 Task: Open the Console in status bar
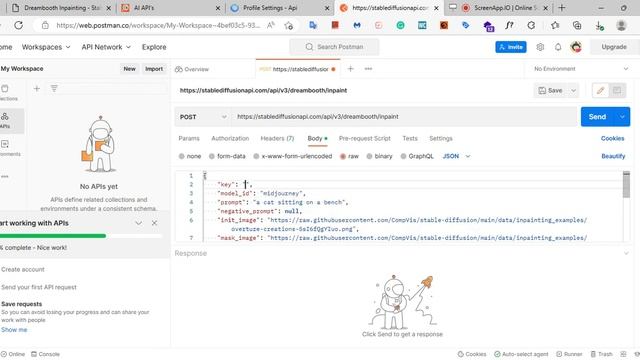coord(45,354)
